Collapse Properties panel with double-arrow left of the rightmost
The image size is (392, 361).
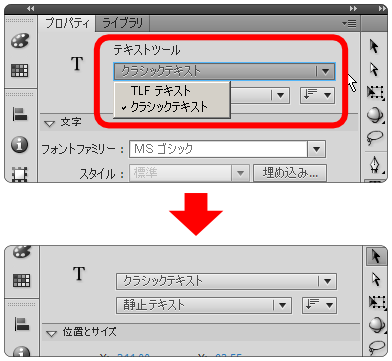pyautogui.click(x=353, y=9)
